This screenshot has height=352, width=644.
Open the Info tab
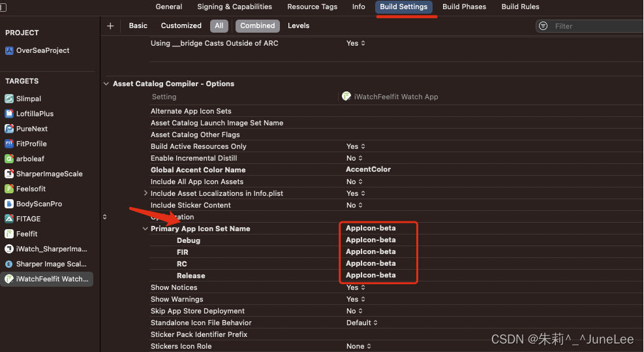[359, 7]
